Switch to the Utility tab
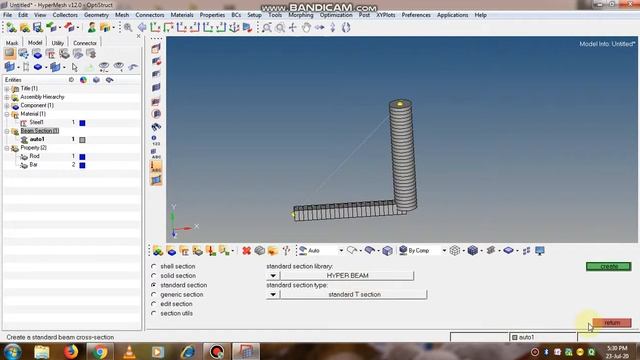Viewport: 640px width, 360px height. 58,42
